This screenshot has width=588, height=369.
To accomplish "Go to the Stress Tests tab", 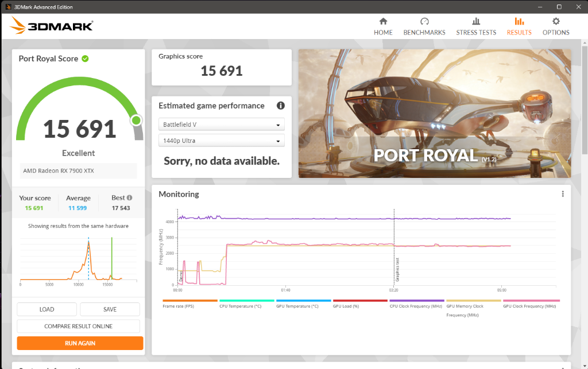I will pyautogui.click(x=476, y=26).
